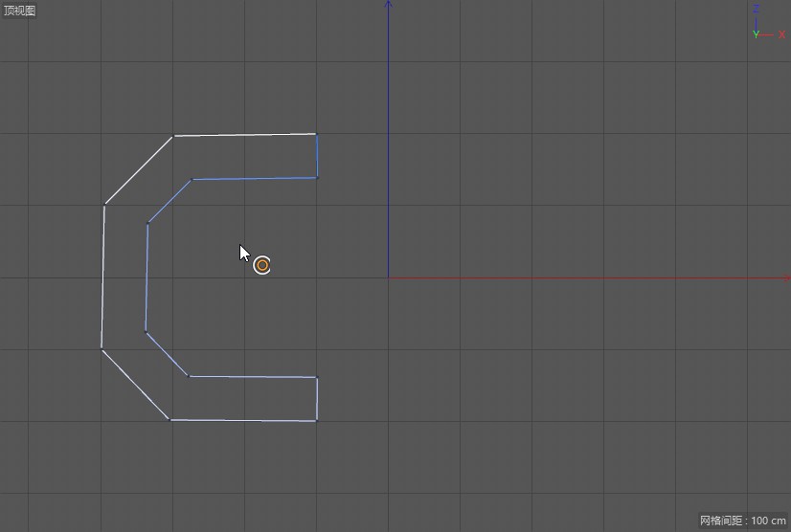Click the green Y label on axis gizmo
Screen dimensions: 791x532
[757, 34]
